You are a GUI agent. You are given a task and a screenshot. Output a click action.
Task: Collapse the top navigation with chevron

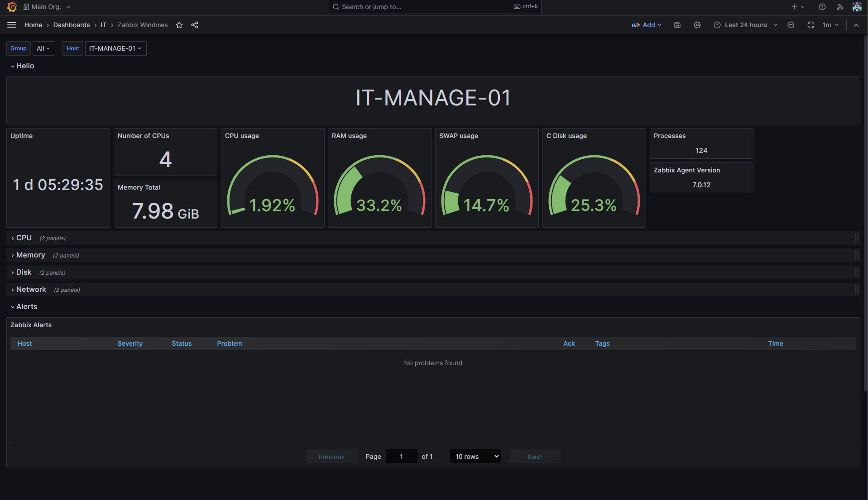tap(856, 25)
